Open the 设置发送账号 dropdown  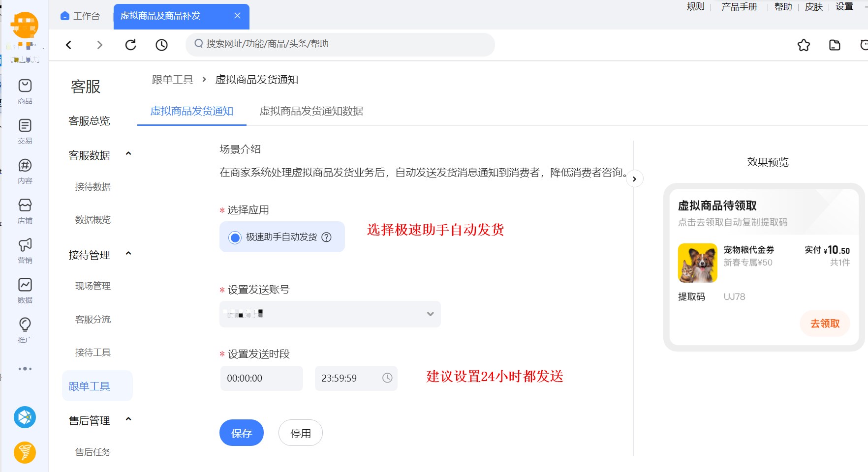[x=330, y=314]
